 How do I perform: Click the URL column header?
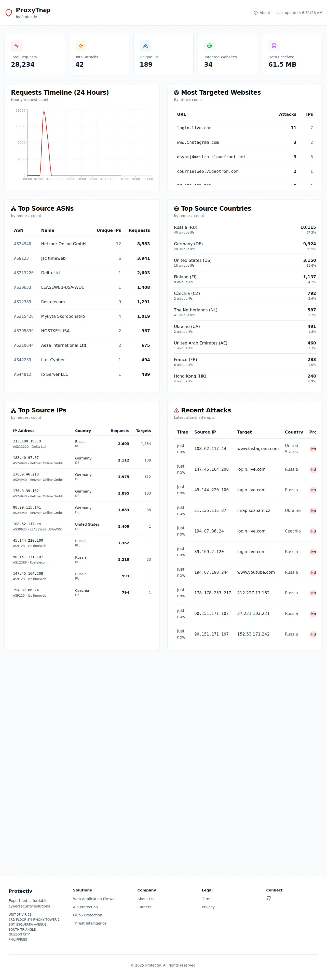pos(181,114)
